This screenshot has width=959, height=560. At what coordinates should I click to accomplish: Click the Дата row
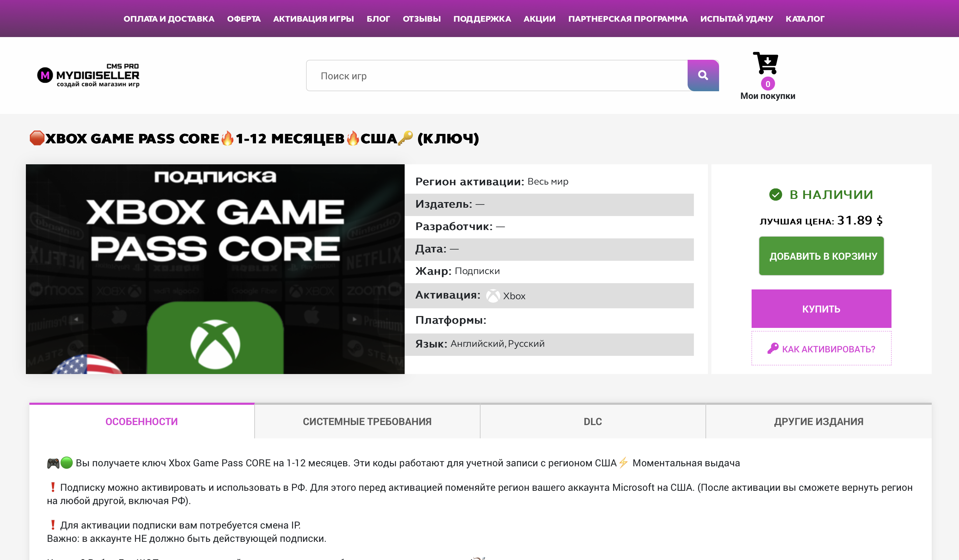coord(549,249)
